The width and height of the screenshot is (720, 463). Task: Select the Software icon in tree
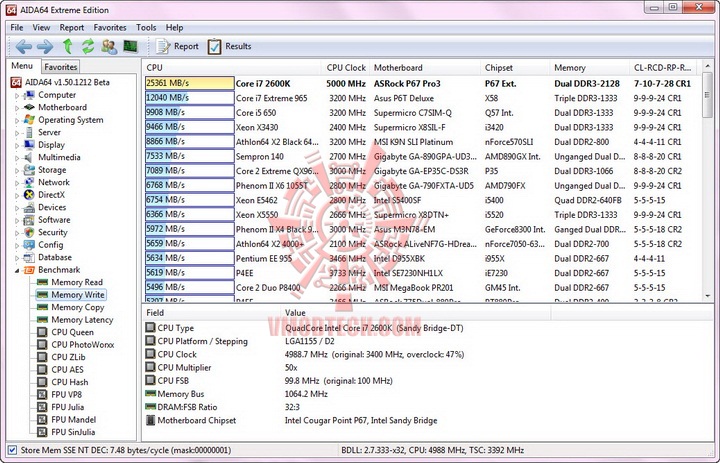click(29, 220)
